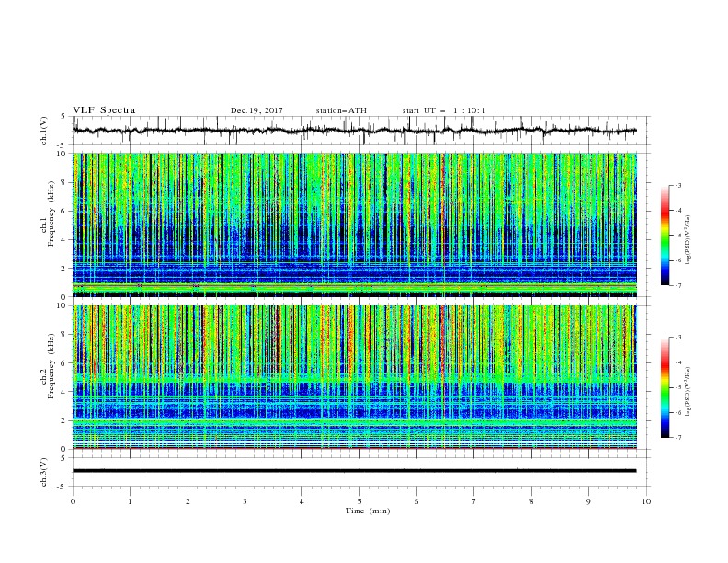Click the time axis tick label "0"
The width and height of the screenshot is (728, 563).
(x=73, y=501)
